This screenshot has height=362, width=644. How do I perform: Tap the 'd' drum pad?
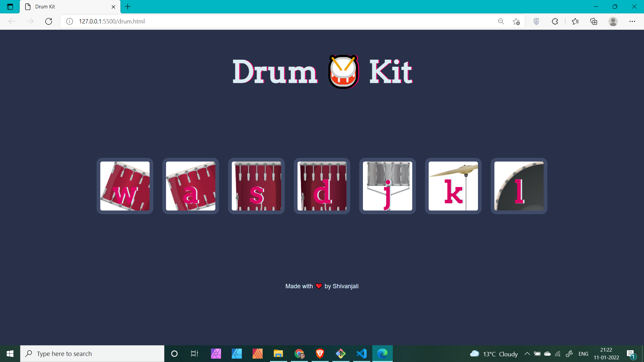pyautogui.click(x=322, y=186)
